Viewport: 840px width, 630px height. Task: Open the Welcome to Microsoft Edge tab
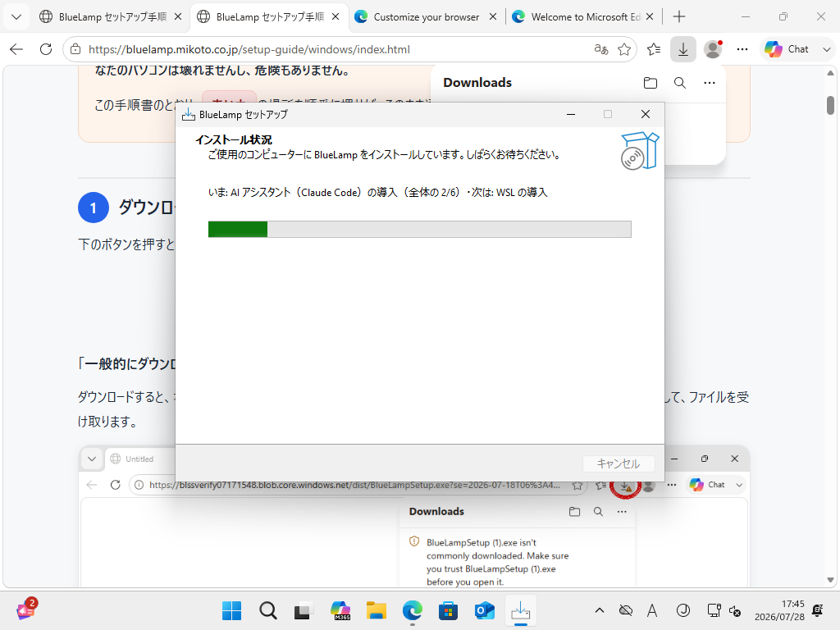click(583, 16)
